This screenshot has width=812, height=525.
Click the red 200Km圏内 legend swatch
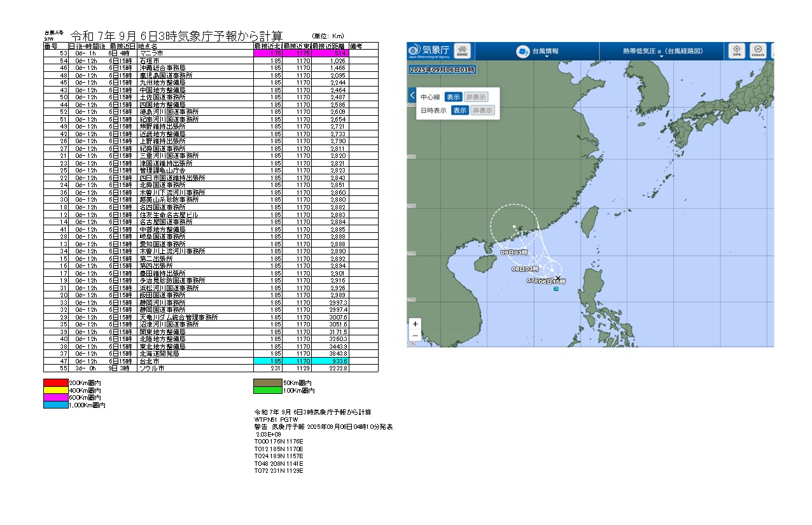point(55,382)
